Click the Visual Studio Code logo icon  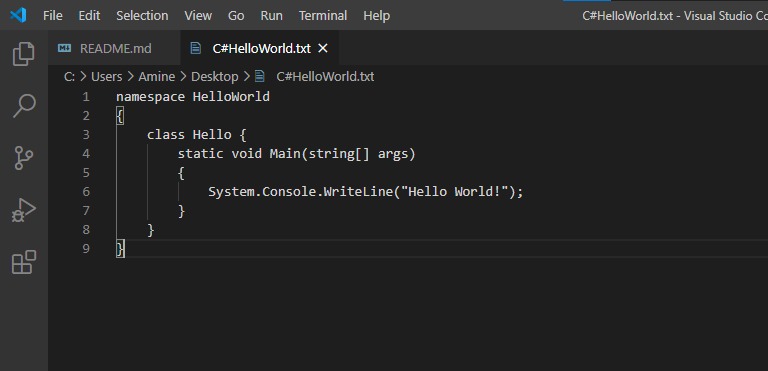pos(18,15)
